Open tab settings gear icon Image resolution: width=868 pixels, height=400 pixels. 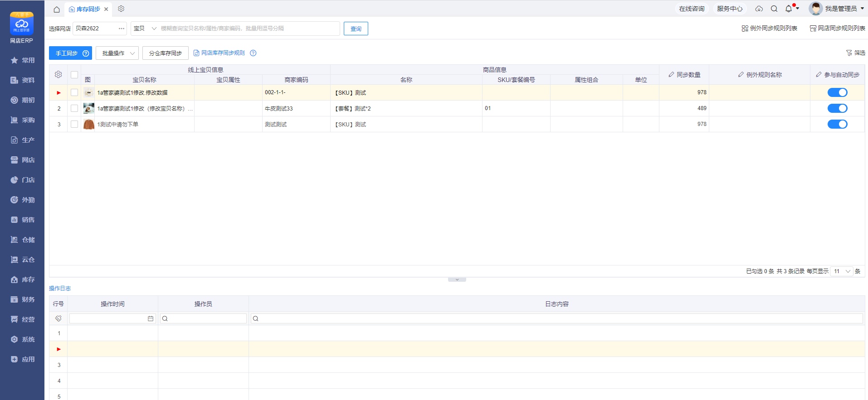(121, 9)
